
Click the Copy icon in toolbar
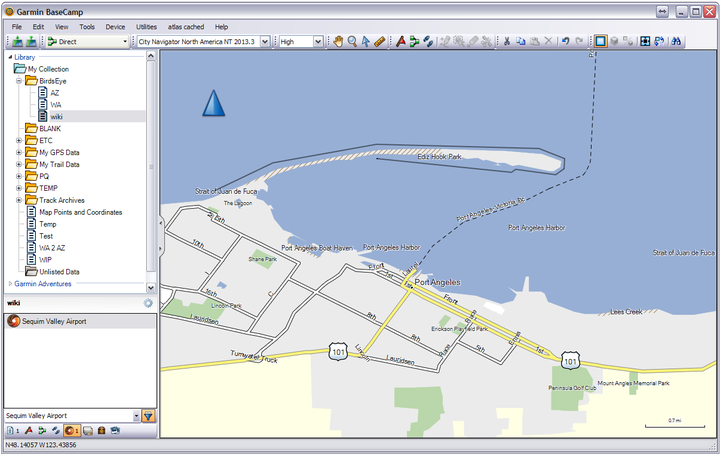(521, 41)
